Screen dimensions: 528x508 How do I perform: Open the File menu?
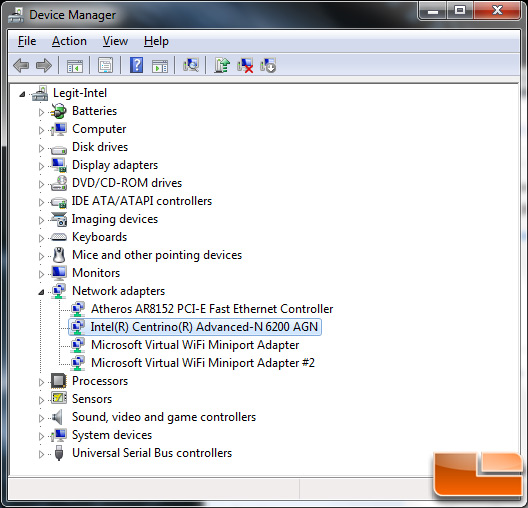[x=27, y=41]
